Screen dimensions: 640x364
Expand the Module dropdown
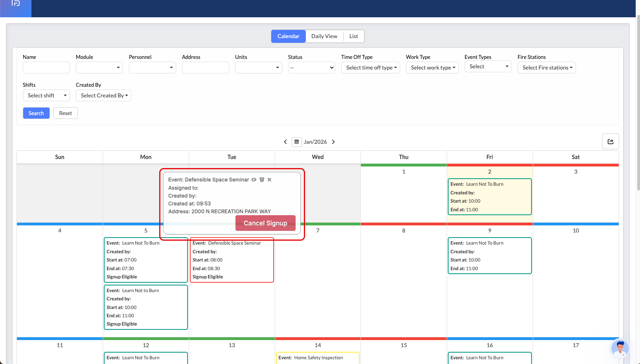[99, 68]
